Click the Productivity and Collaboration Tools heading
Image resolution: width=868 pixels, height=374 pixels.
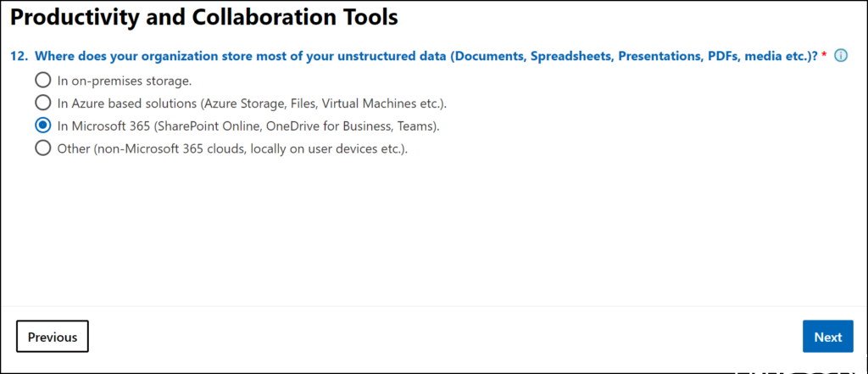point(203,16)
